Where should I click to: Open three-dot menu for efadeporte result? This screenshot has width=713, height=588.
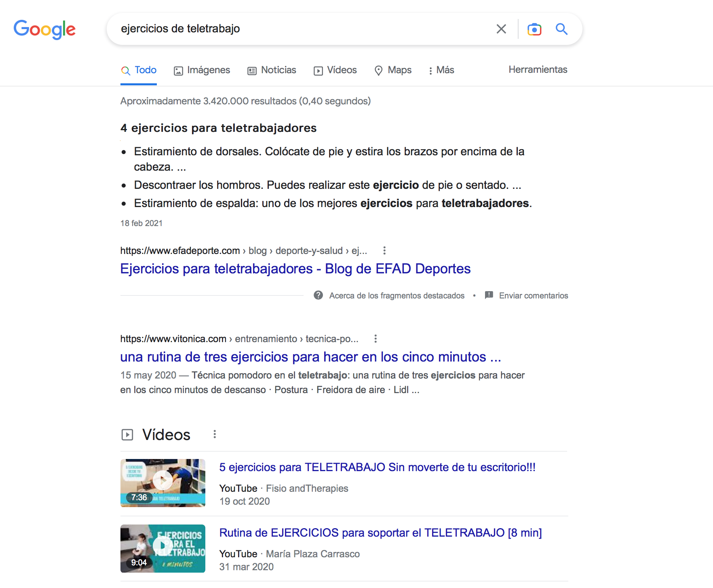[384, 251]
